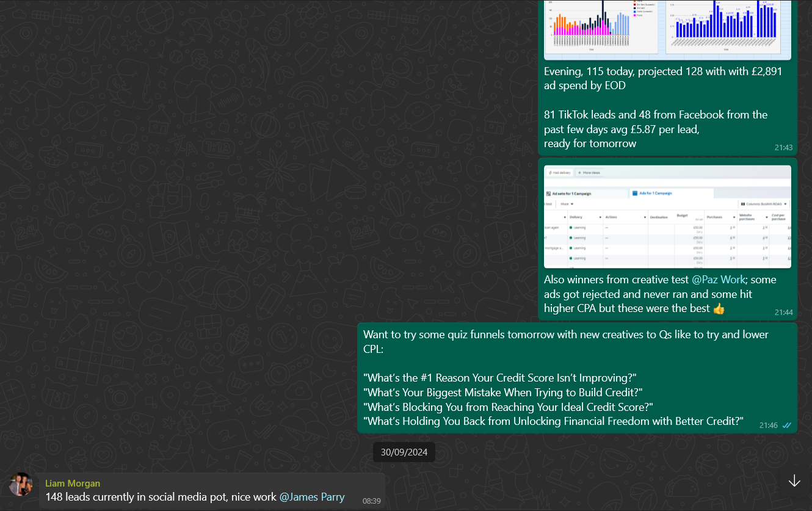Click the scroll-to-bottom arrow button
The height and width of the screenshot is (511, 812).
tap(794, 481)
